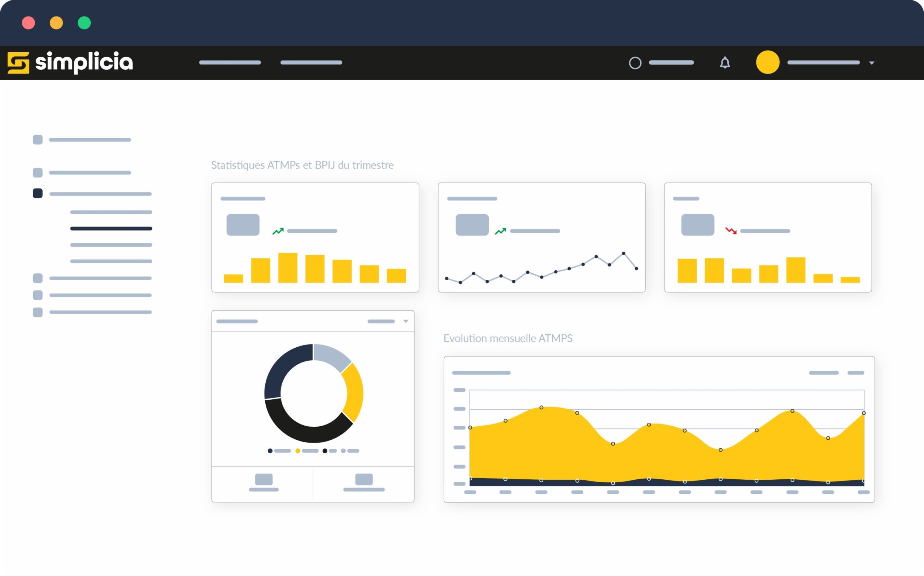The width and height of the screenshot is (924, 576).
Task: Click the bottommost sidebar square icon
Action: pyautogui.click(x=38, y=312)
